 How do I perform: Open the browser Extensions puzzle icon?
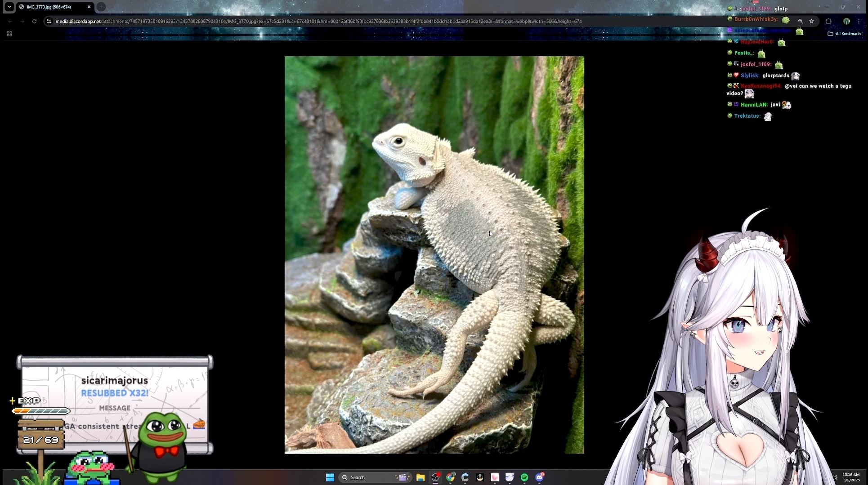(828, 21)
